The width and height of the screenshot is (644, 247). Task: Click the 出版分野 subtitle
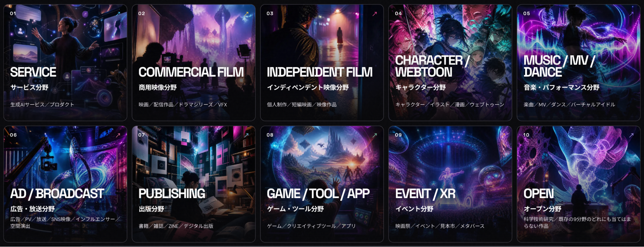pos(151,209)
